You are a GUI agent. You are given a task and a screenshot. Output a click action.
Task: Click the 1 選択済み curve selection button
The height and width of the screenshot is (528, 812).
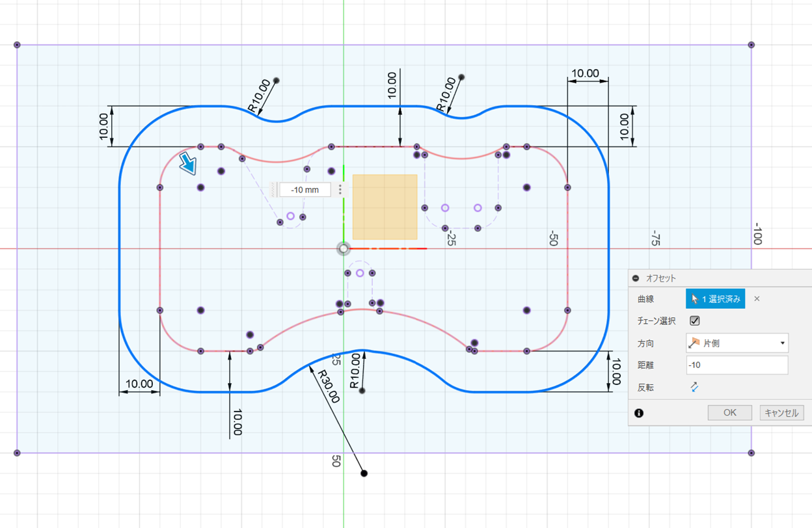tap(715, 299)
